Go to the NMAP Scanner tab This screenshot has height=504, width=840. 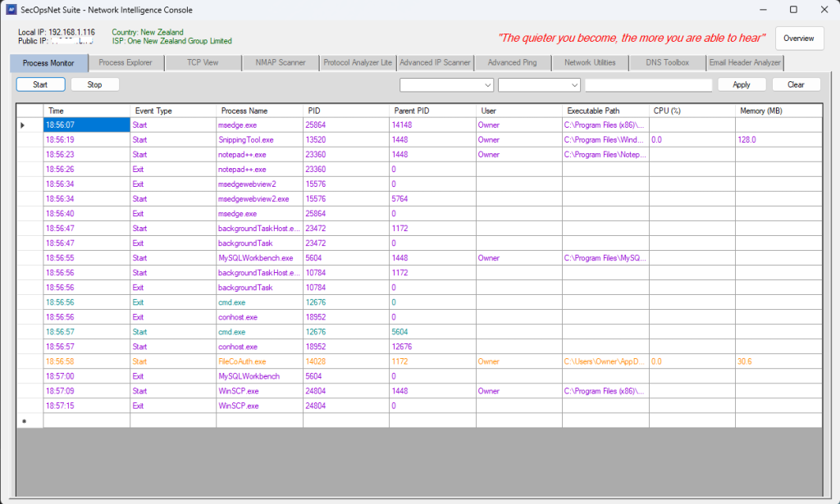tap(281, 63)
